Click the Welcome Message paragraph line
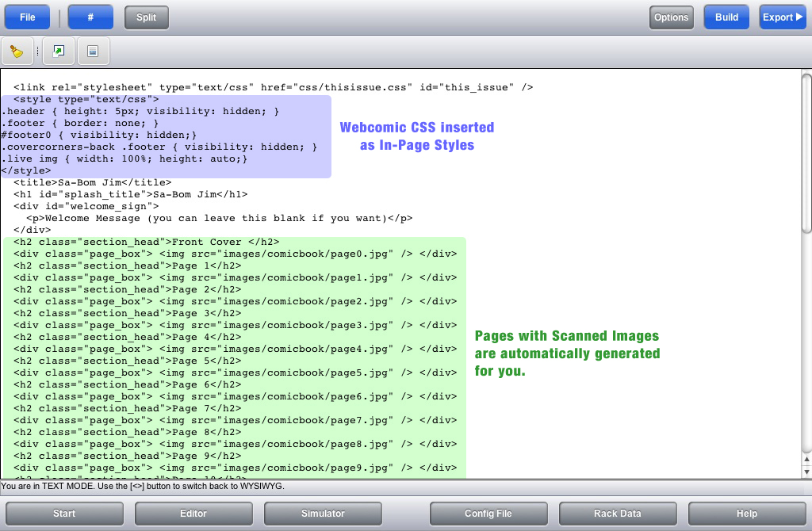This screenshot has height=531, width=812. coord(220,219)
